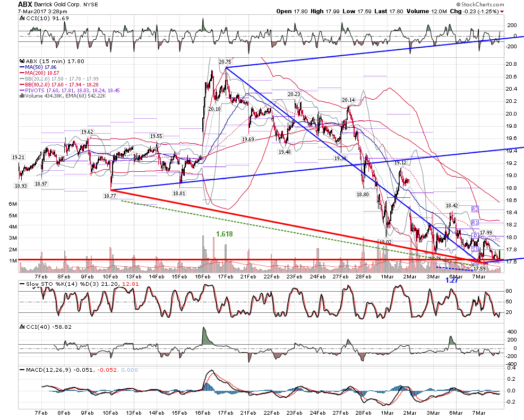
Task: Select the S1 pivot marker
Action: pyautogui.click(x=475, y=249)
